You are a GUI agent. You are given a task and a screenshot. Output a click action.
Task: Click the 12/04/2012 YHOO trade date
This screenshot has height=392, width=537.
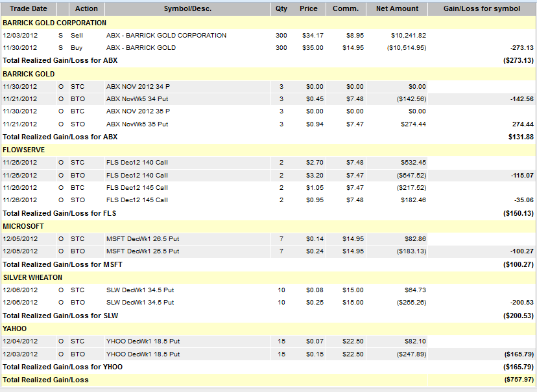20,341
